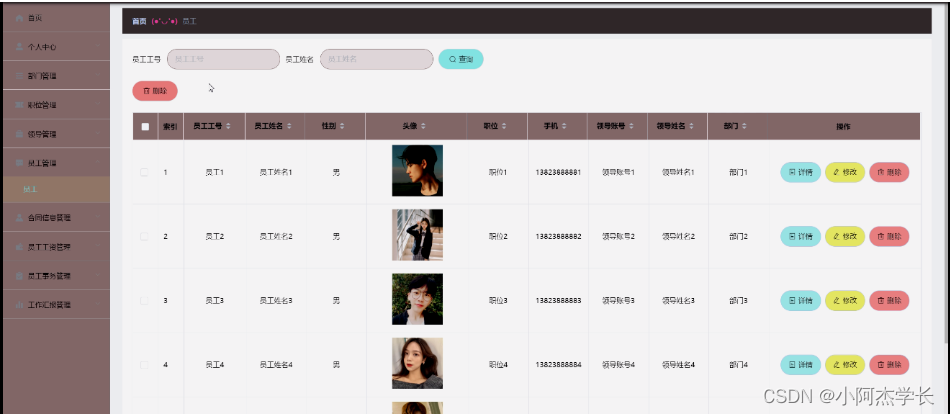Open the avatar photo of 员工3
This screenshot has height=415, width=950.
pyautogui.click(x=417, y=299)
